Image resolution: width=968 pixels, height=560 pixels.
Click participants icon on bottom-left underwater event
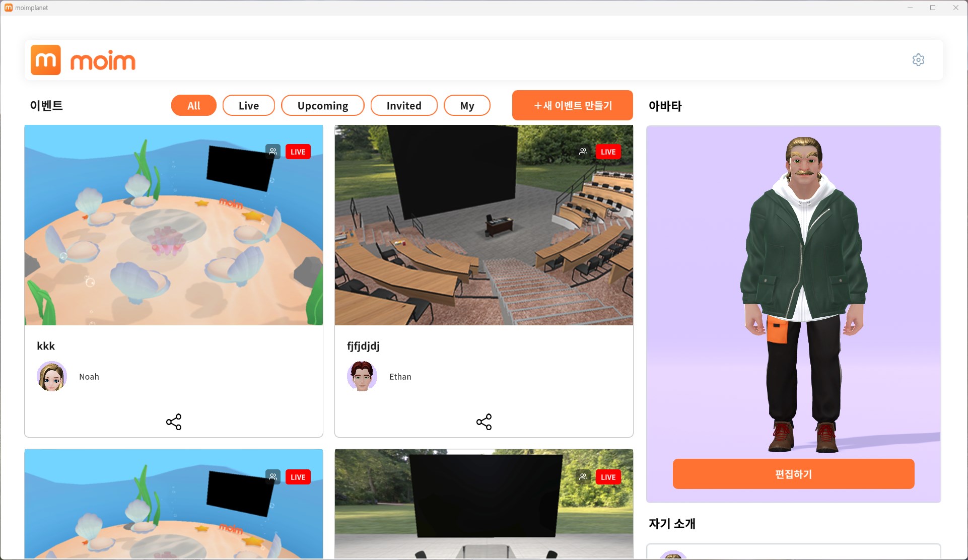pyautogui.click(x=273, y=476)
